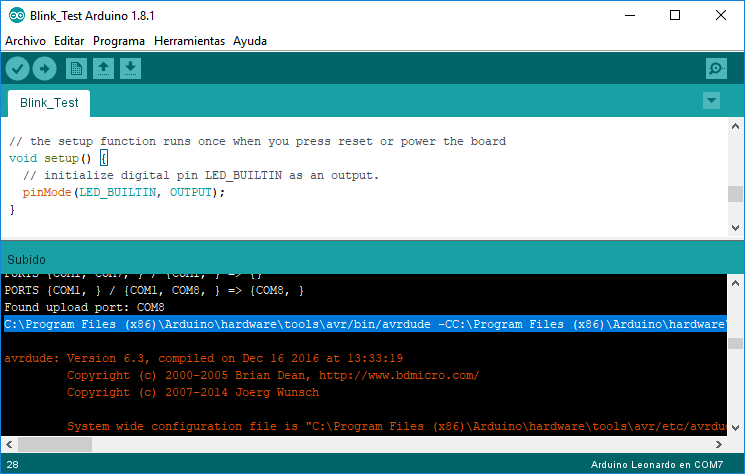The height and width of the screenshot is (474, 745).
Task: Save sketch with the down-arrow icon
Action: [x=130, y=69]
